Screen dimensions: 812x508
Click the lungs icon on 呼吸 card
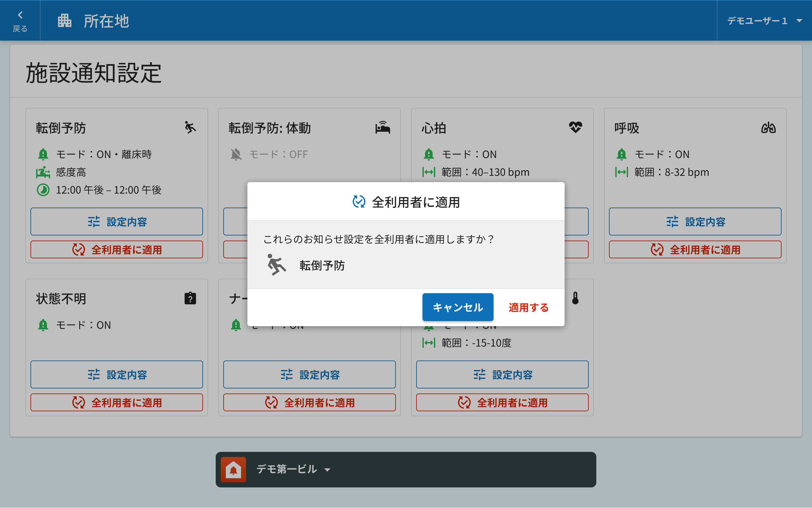pyautogui.click(x=768, y=128)
